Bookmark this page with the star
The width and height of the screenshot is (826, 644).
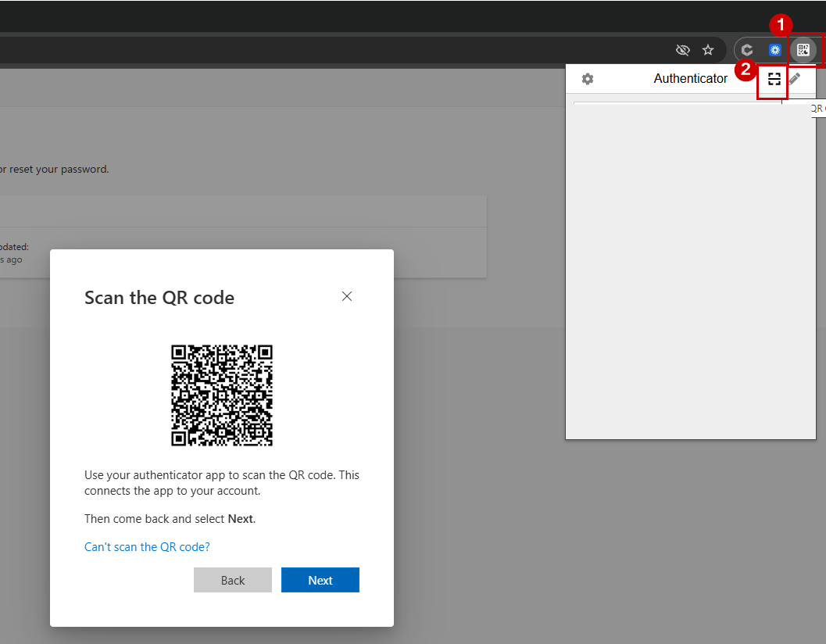coord(708,50)
